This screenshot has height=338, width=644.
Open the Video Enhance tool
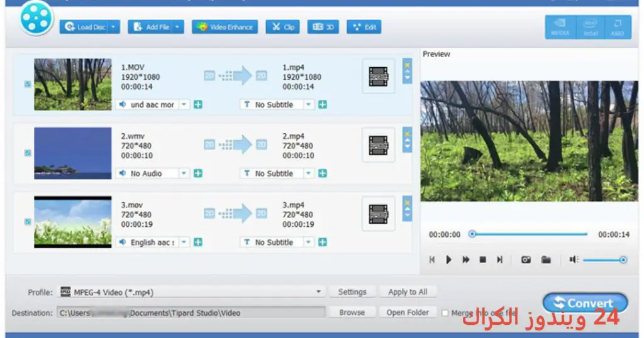tap(225, 27)
